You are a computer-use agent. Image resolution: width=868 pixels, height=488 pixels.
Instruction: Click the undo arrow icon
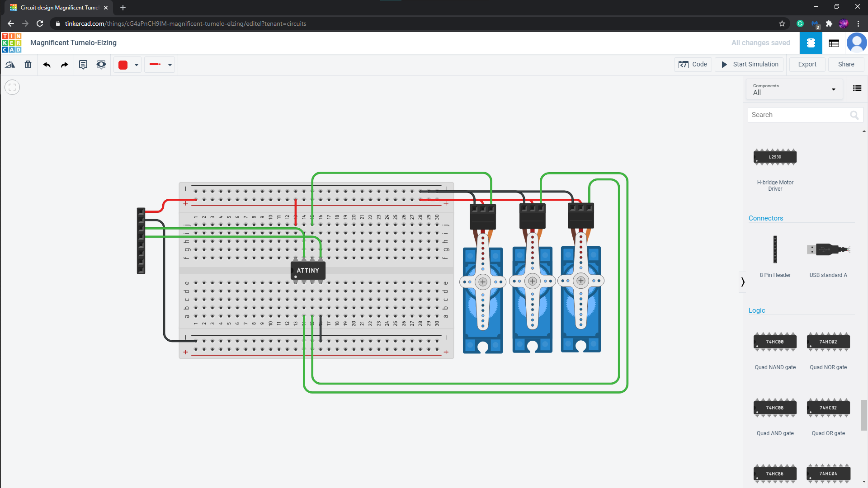(x=46, y=64)
